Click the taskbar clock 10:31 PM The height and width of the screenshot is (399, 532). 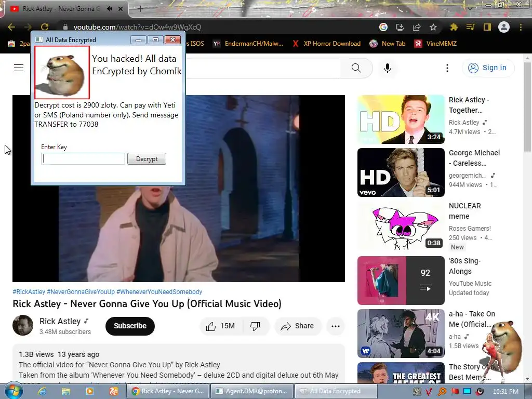point(505,392)
